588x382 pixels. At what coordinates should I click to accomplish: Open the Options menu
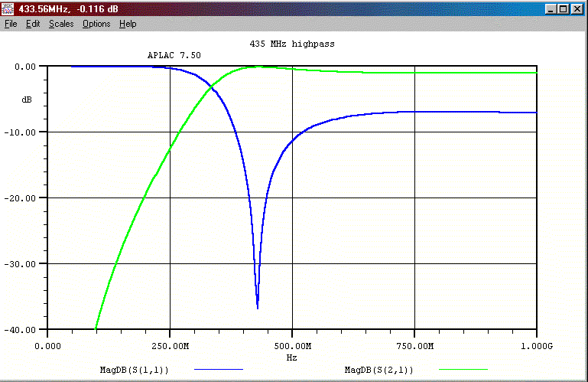[96, 24]
